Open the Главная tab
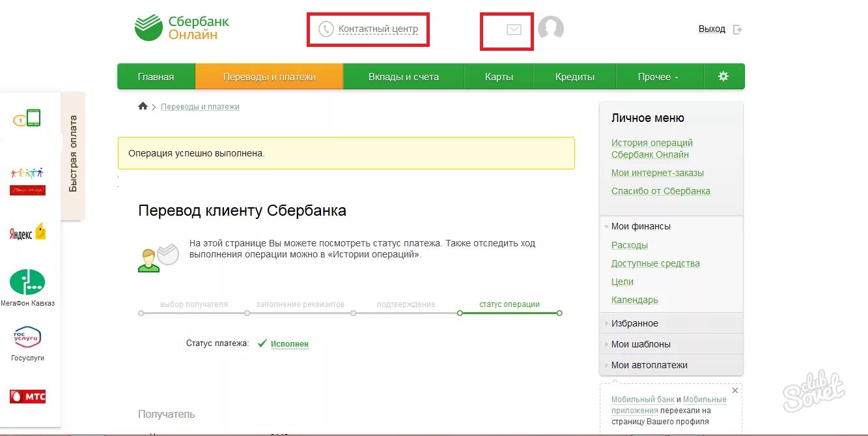Screen dimensions: 868x436 (x=156, y=76)
